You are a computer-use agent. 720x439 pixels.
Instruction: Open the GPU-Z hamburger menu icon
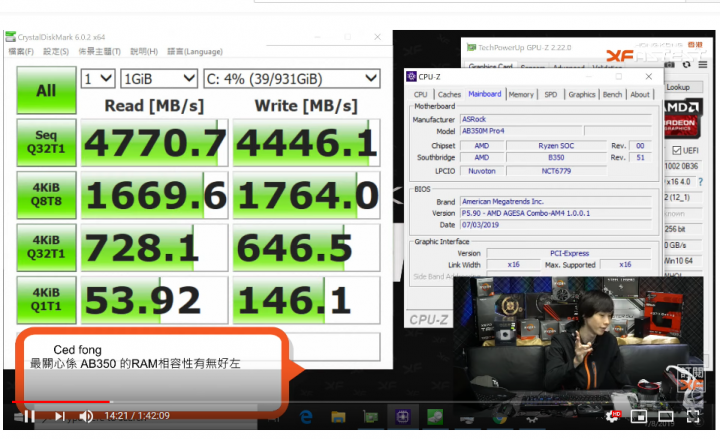(703, 65)
